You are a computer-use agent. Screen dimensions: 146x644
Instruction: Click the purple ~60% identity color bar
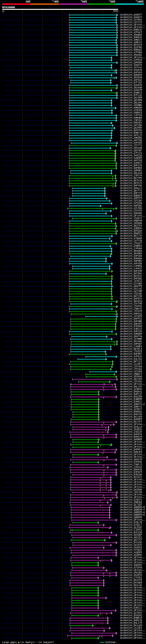coord(73,4)
